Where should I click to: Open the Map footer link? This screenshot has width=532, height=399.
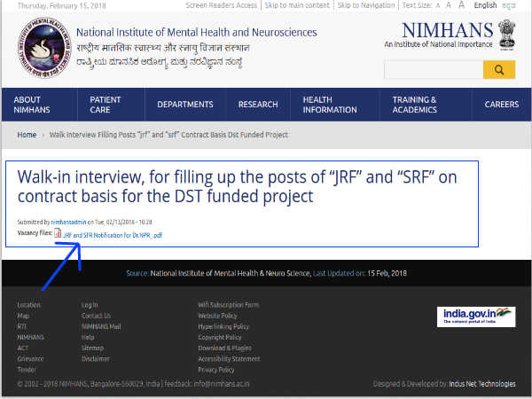pos(23,316)
